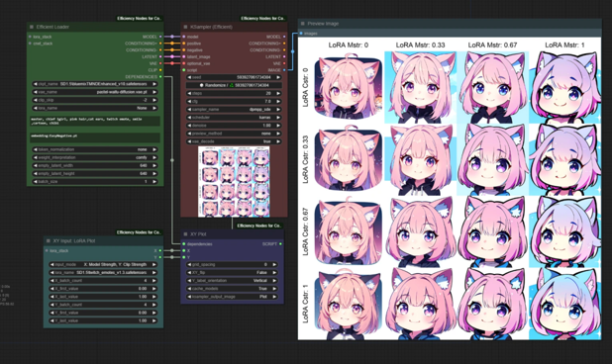Click the cnet_stack input socket on Efficient Loader

click(x=30, y=44)
